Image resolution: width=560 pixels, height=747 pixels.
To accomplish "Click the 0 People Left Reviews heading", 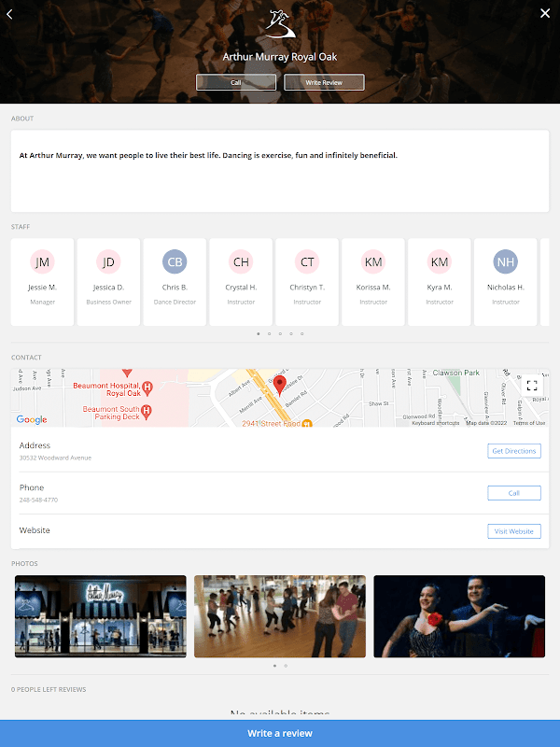I will coord(49,689).
